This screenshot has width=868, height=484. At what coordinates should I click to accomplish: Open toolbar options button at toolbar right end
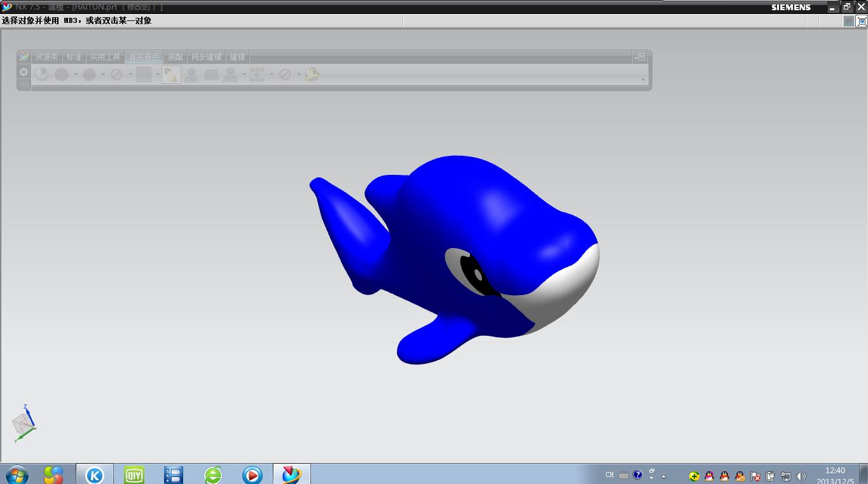640,57
